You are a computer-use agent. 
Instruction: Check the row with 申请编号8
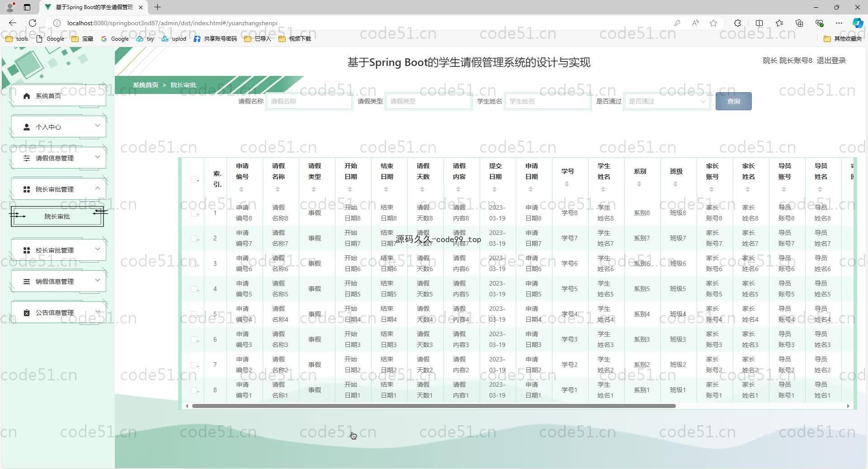coord(193,213)
